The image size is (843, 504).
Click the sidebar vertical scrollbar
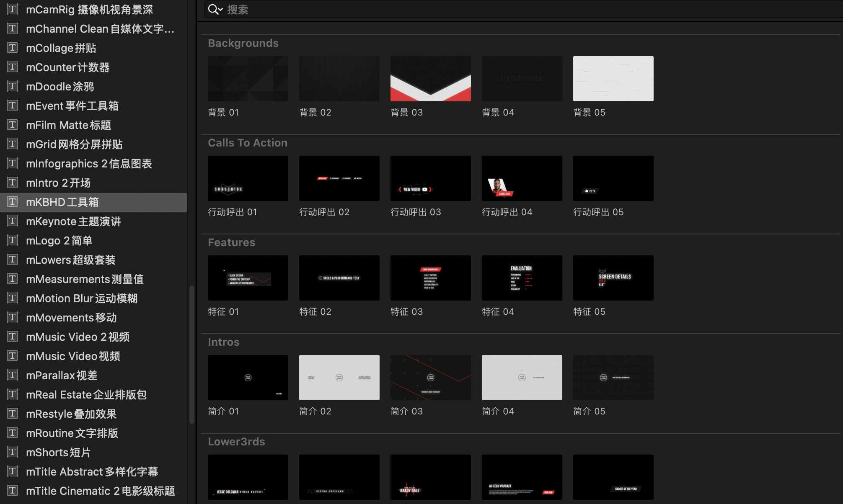coord(192,355)
